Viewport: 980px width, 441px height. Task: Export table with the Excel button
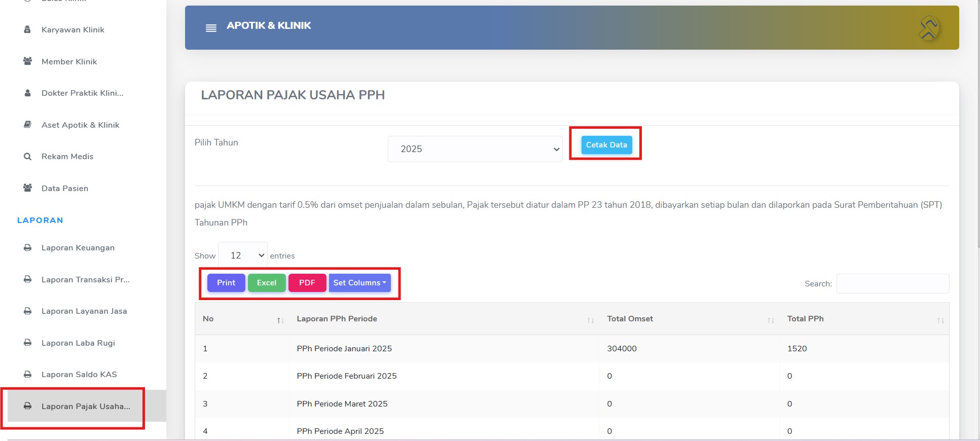click(267, 283)
